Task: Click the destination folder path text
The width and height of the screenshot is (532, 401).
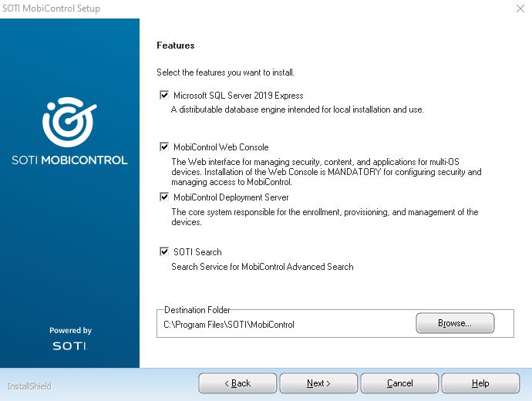Action: [229, 325]
